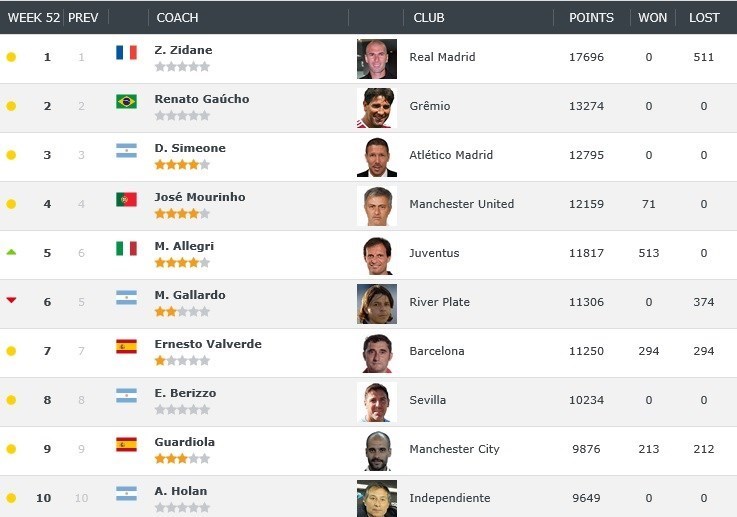Open Z. Zidane coach link

183,50
